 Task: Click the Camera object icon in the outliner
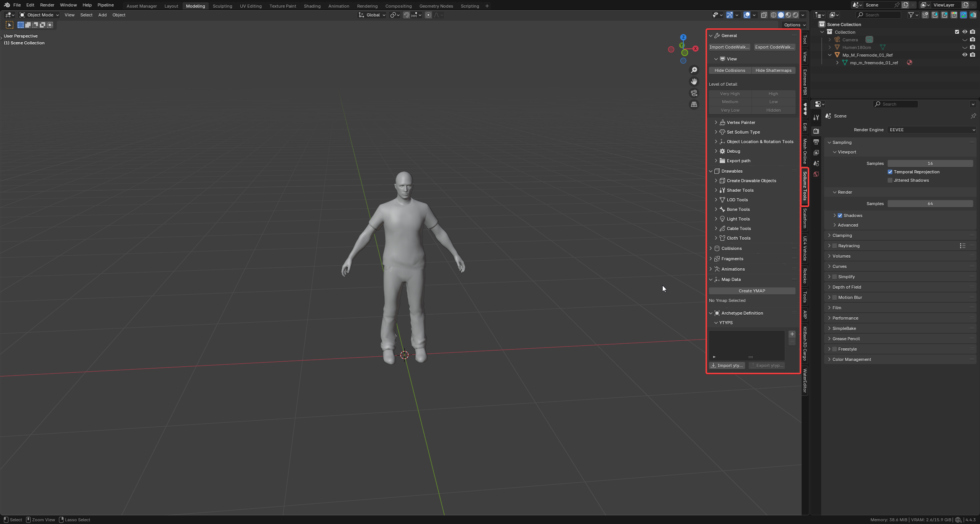pyautogui.click(x=869, y=39)
